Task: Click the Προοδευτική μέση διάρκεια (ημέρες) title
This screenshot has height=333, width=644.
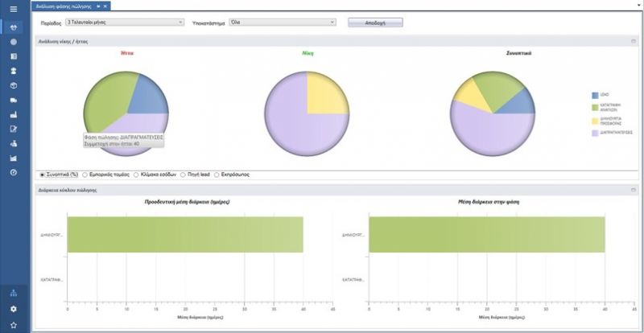Action: pyautogui.click(x=188, y=202)
